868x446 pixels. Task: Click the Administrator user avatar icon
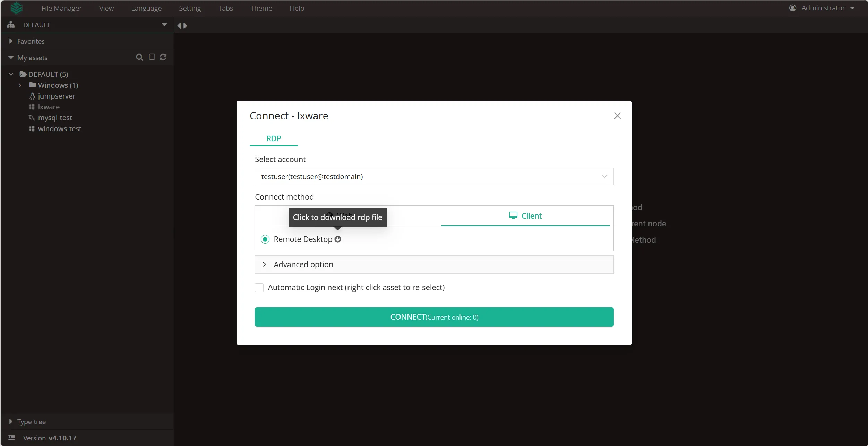(x=793, y=8)
